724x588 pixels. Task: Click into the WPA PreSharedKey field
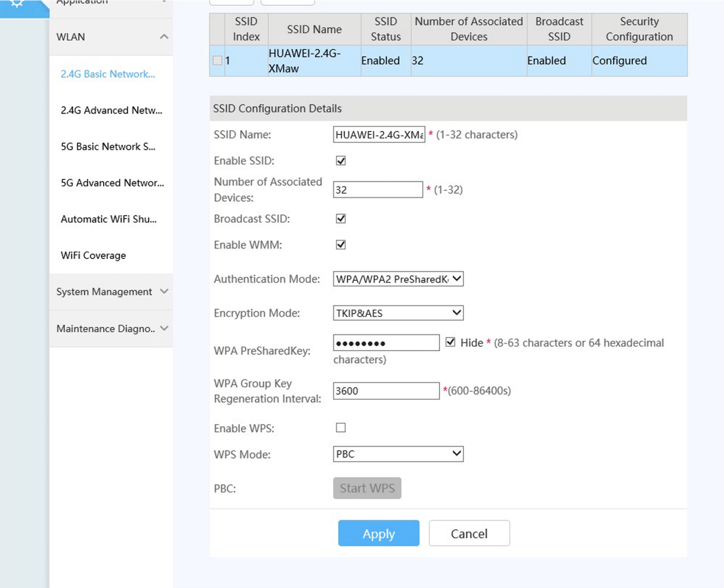(386, 343)
